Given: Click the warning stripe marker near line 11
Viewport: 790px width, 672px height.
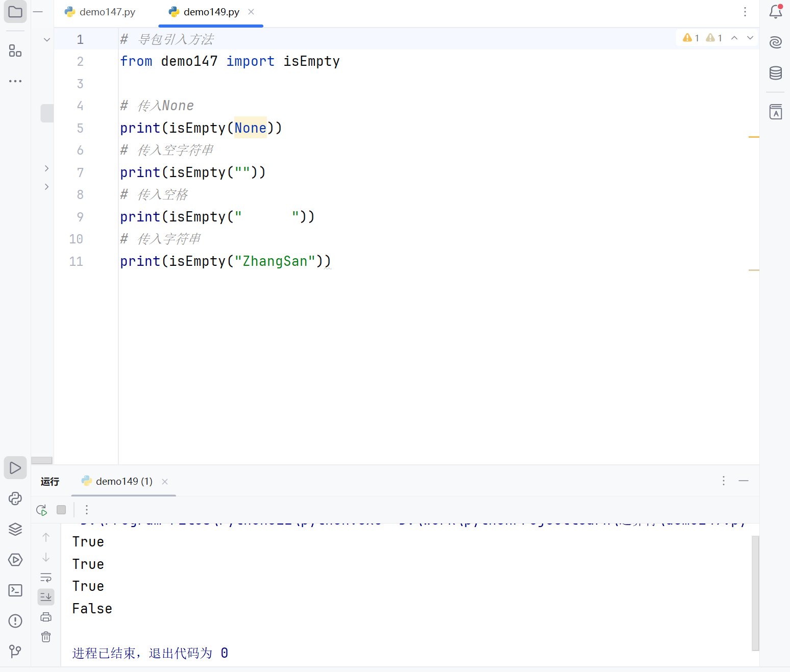Looking at the screenshot, I should click(754, 270).
